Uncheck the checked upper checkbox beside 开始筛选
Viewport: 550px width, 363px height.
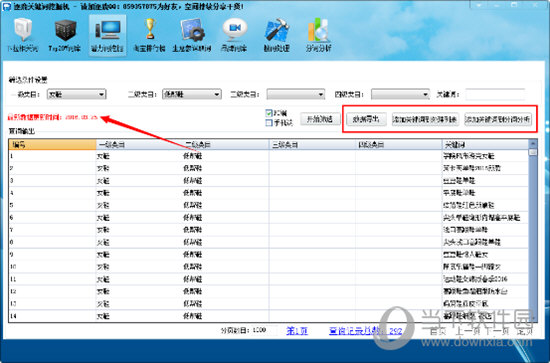click(269, 113)
